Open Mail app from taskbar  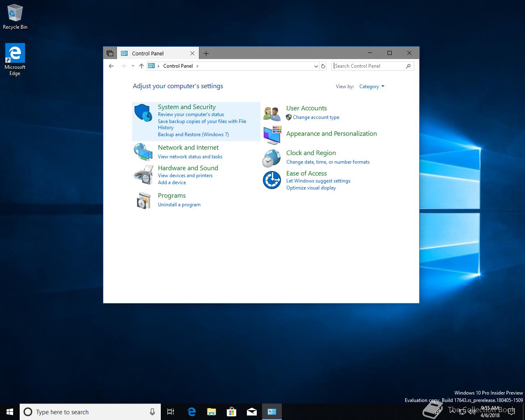(x=252, y=412)
